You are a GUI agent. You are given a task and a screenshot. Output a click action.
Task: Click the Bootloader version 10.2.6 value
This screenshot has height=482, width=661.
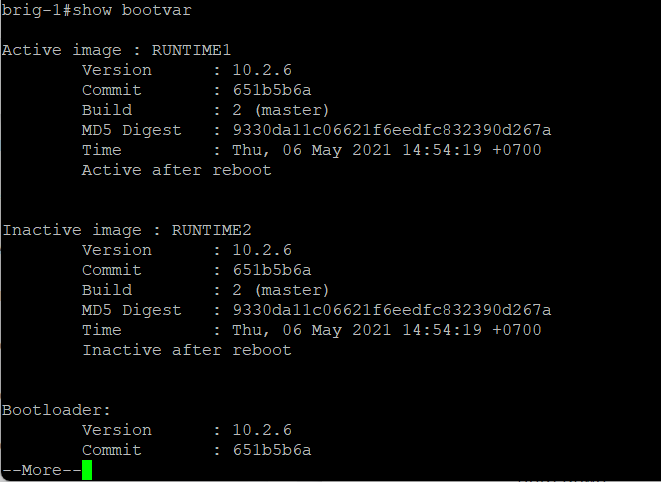pyautogui.click(x=262, y=430)
